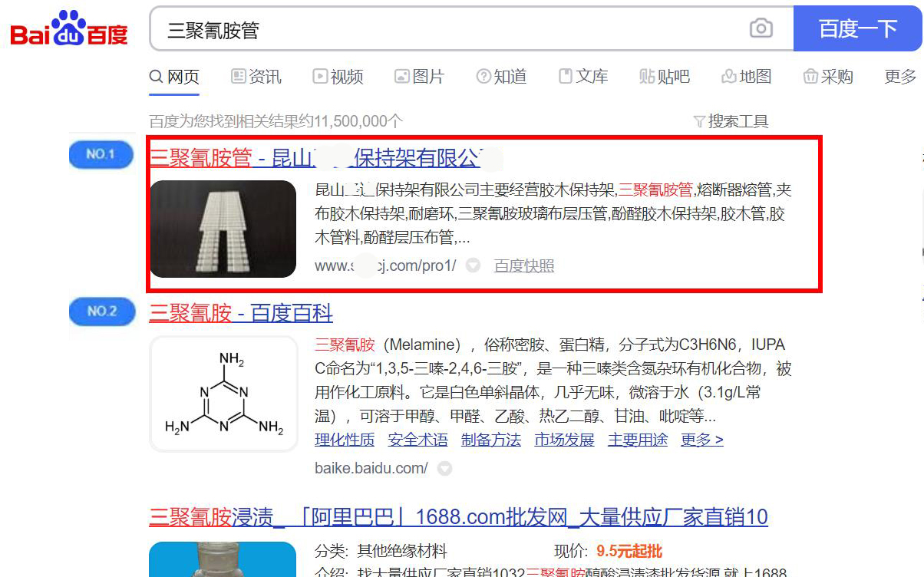Click the 1688 product thumbnail image
This screenshot has height=577, width=924.
click(223, 559)
